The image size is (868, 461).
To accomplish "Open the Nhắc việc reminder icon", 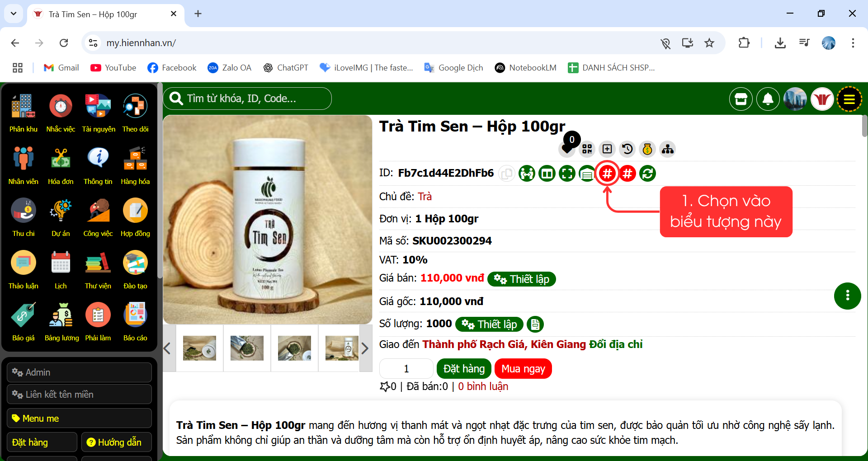I will [61, 107].
